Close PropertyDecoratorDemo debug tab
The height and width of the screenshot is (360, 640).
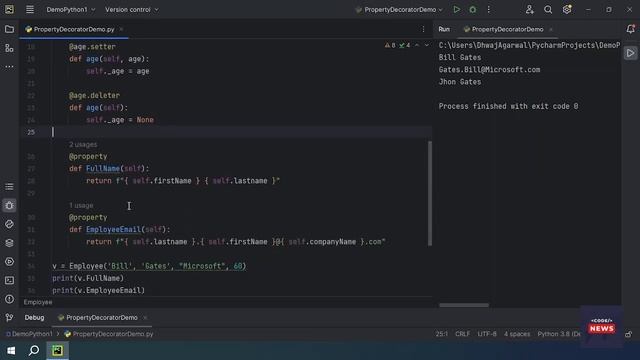click(x=145, y=318)
